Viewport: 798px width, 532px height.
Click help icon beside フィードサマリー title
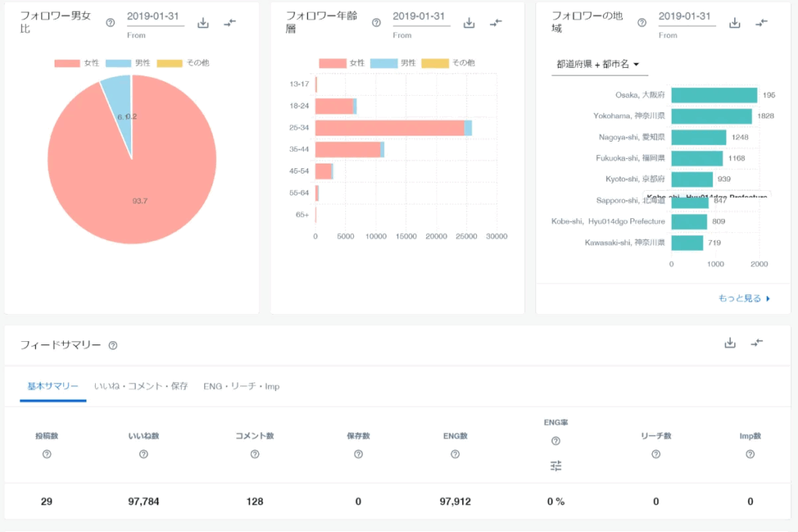[x=113, y=345]
